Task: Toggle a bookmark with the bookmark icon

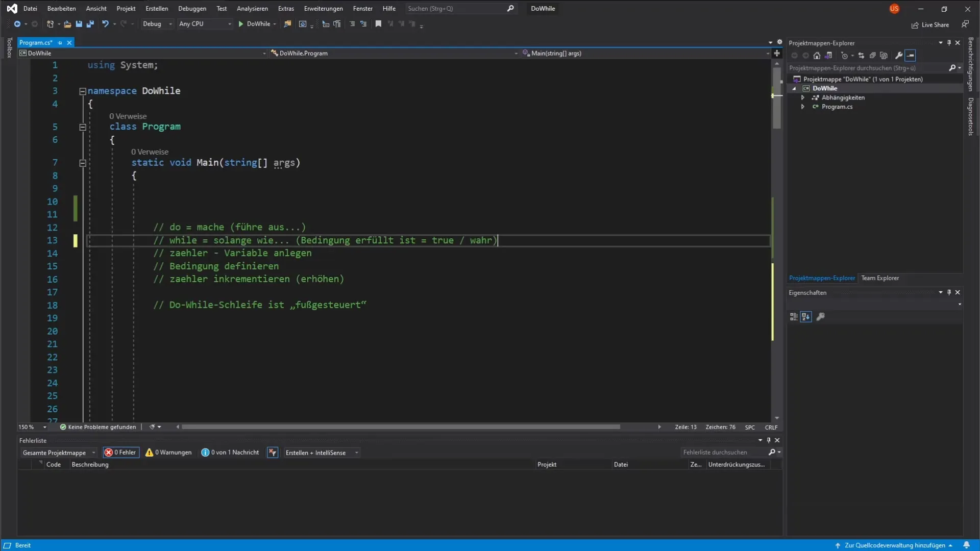Action: tap(378, 24)
